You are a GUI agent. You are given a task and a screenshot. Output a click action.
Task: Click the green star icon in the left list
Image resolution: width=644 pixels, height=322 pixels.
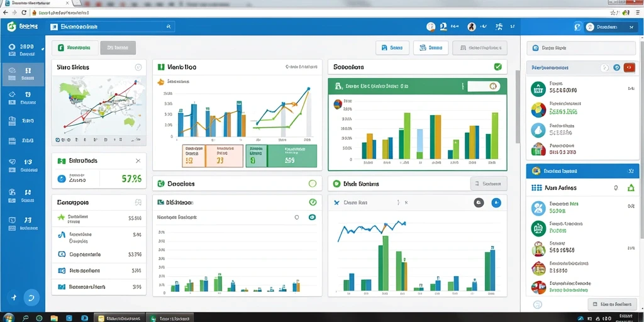61,217
